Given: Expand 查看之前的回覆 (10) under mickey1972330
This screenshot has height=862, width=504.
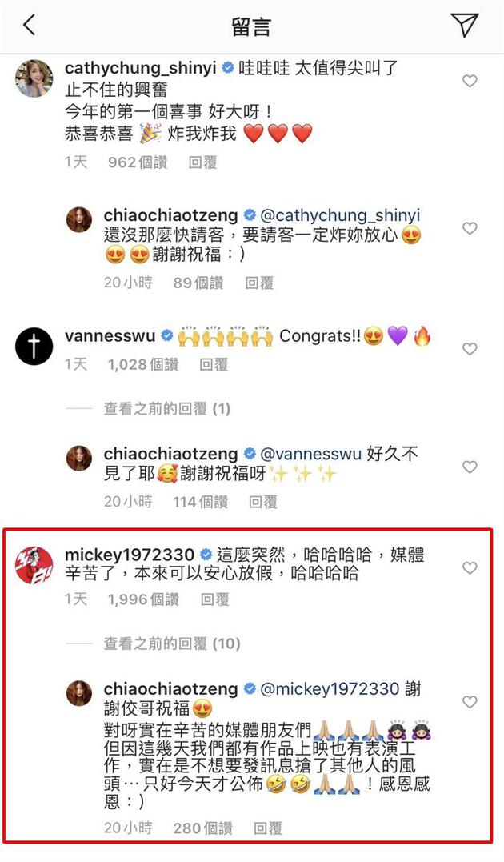Looking at the screenshot, I should pyautogui.click(x=172, y=643).
